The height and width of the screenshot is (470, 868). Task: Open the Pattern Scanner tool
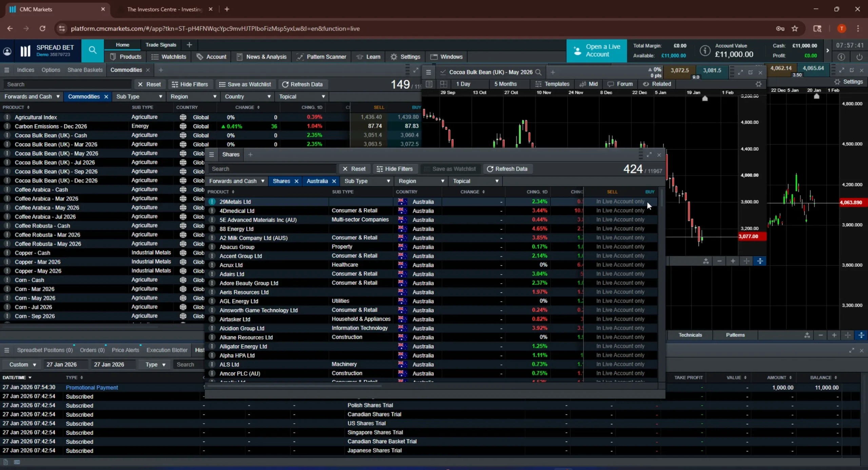click(321, 57)
